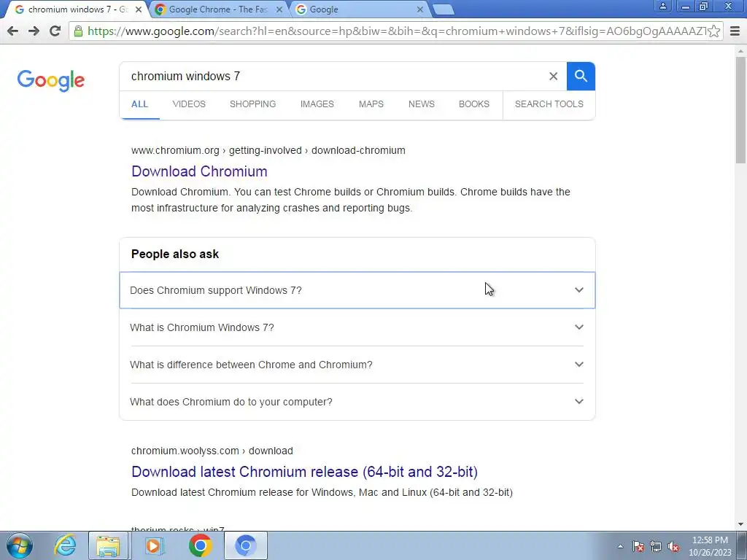The width and height of the screenshot is (747, 560).
Task: Open the Chrome hamburger menu
Action: pos(735,31)
